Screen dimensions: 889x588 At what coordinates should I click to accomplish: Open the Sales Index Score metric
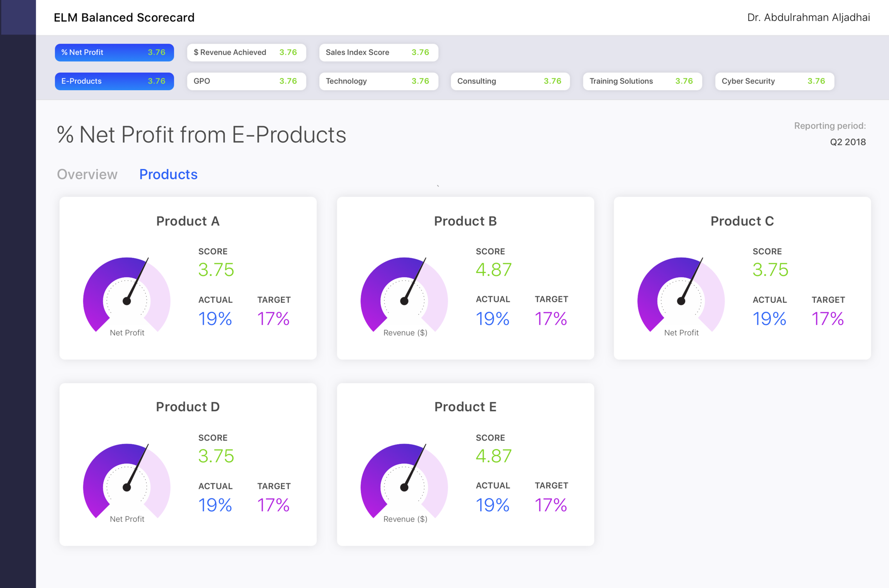[378, 53]
